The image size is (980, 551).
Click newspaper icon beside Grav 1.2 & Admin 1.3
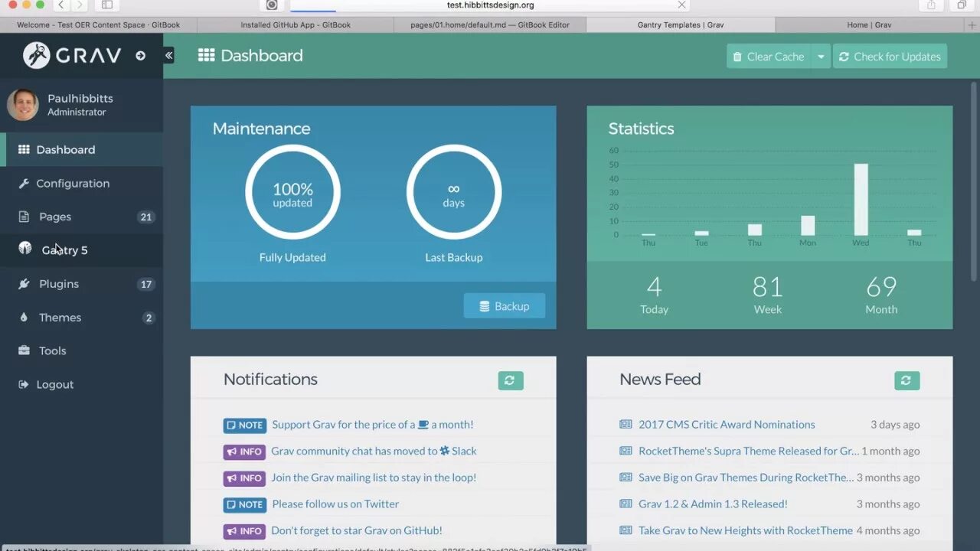626,504
